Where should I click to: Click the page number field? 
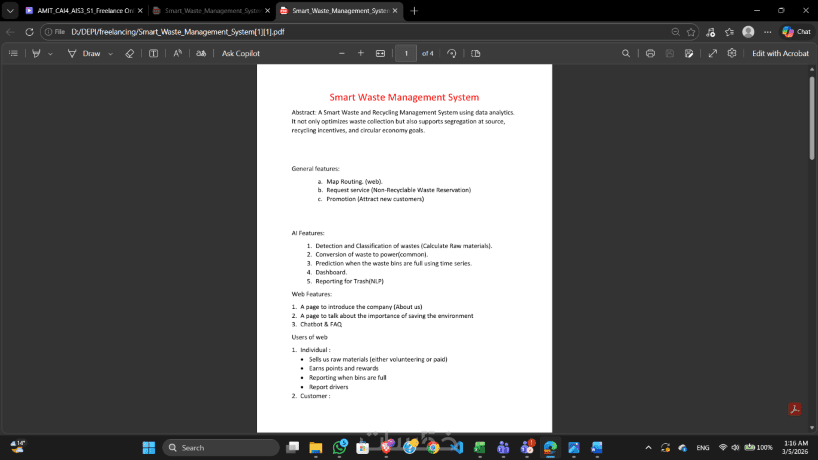click(406, 53)
